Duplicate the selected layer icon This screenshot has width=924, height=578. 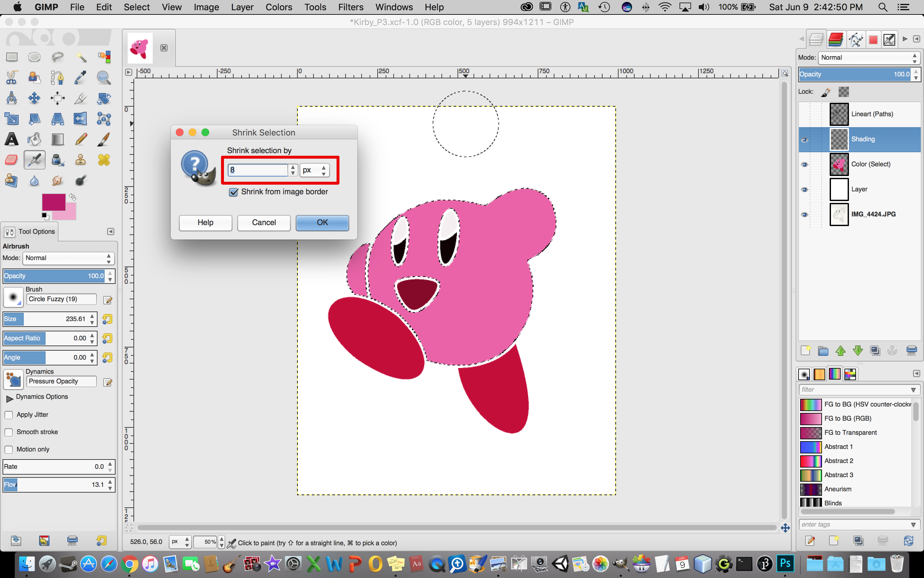click(x=875, y=351)
